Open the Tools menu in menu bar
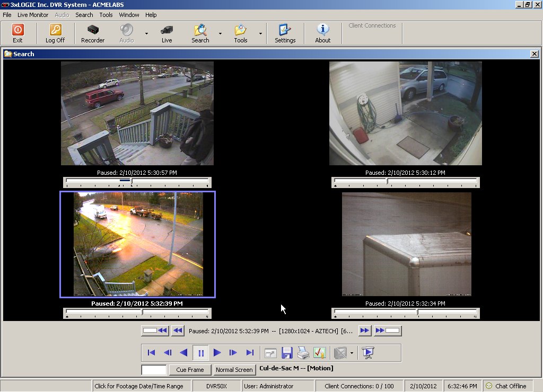The height and width of the screenshot is (392, 543). pyautogui.click(x=106, y=15)
